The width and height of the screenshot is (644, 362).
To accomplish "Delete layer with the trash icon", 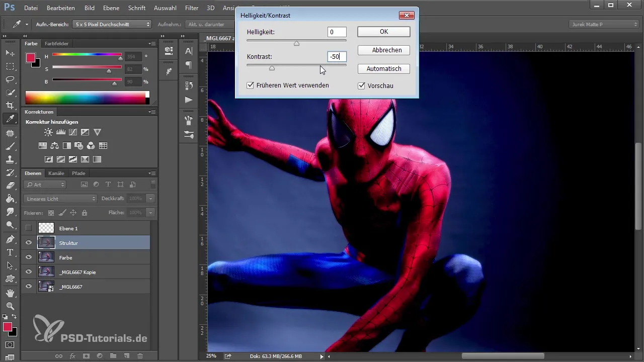I will click(x=140, y=356).
